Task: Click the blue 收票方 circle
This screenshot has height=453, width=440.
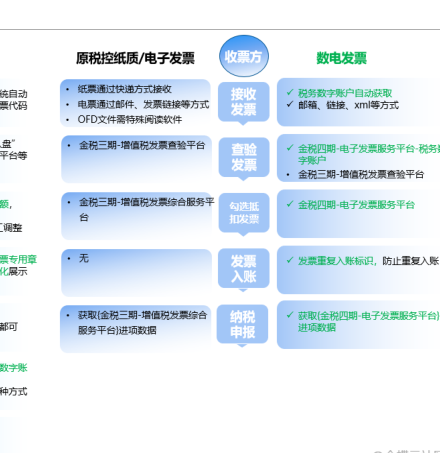Action: pyautogui.click(x=244, y=56)
